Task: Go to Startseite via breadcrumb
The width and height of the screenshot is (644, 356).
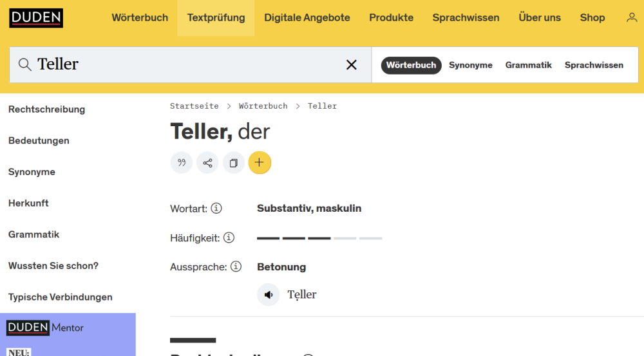Action: (x=194, y=106)
